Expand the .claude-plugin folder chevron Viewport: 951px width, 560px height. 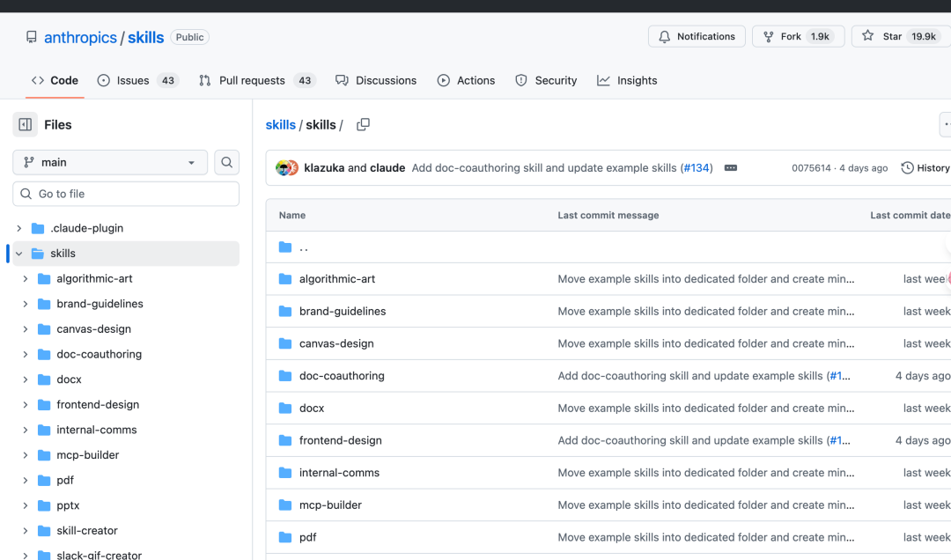coord(18,228)
